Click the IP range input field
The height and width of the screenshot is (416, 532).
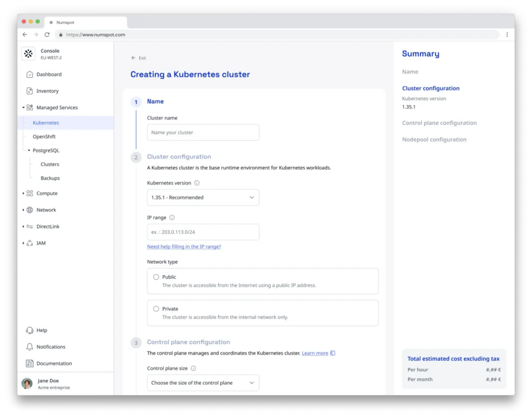click(x=203, y=232)
